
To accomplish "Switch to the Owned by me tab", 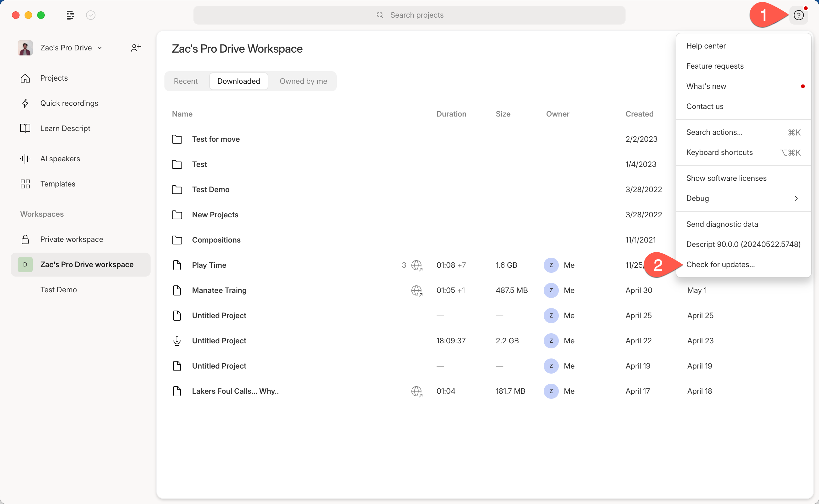I will click(303, 81).
